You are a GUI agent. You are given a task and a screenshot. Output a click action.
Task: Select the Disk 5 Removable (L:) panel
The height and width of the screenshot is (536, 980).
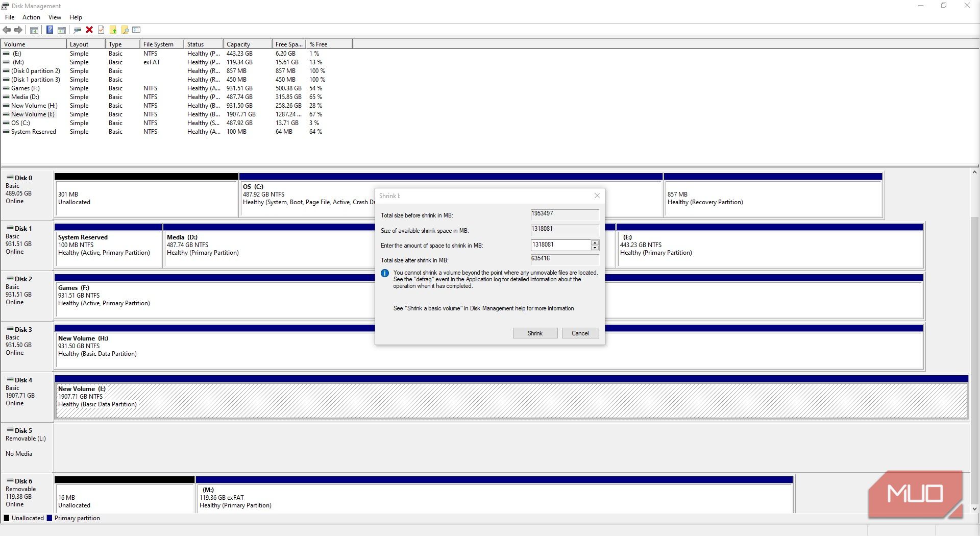[x=28, y=447]
